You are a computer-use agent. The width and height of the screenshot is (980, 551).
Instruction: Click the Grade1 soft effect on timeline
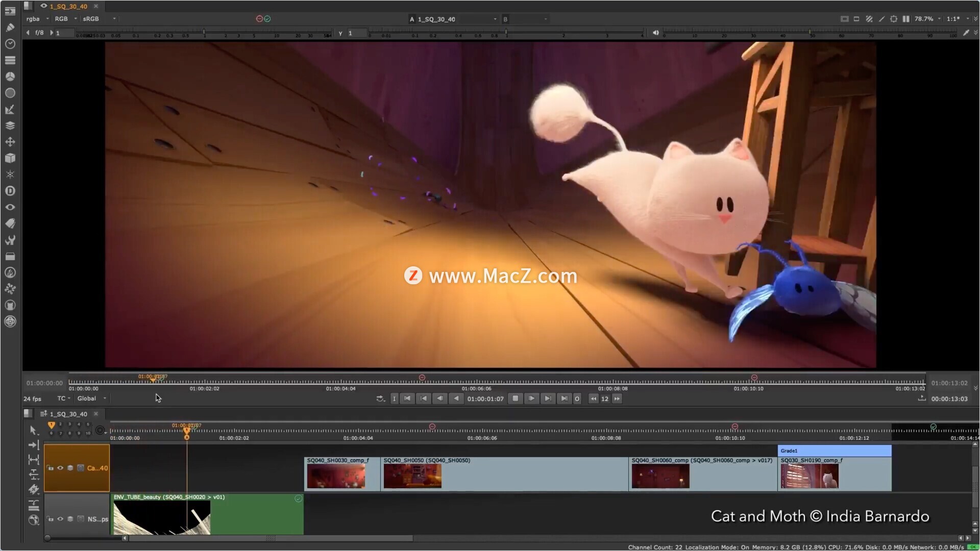coord(835,450)
